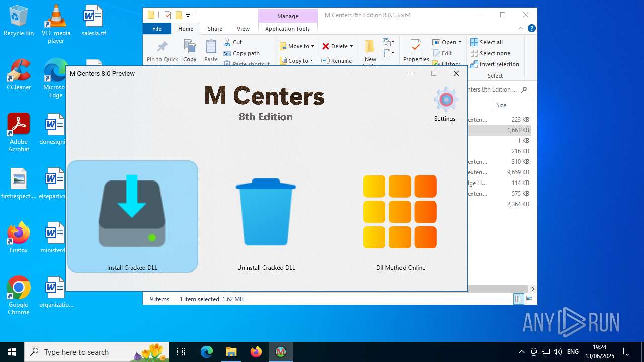Click Invert selection in Explorer
Screen dimensions: 644x362
[495, 64]
